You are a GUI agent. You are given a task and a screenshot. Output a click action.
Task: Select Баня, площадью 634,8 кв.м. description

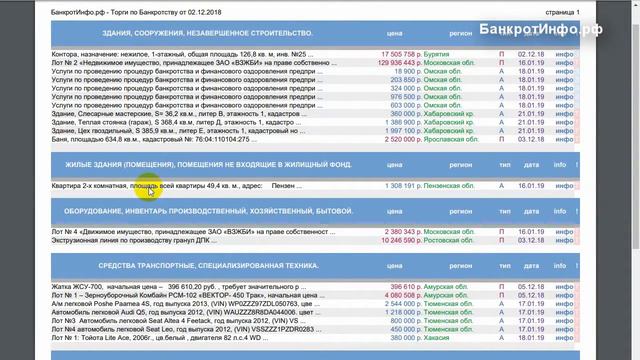(154, 139)
